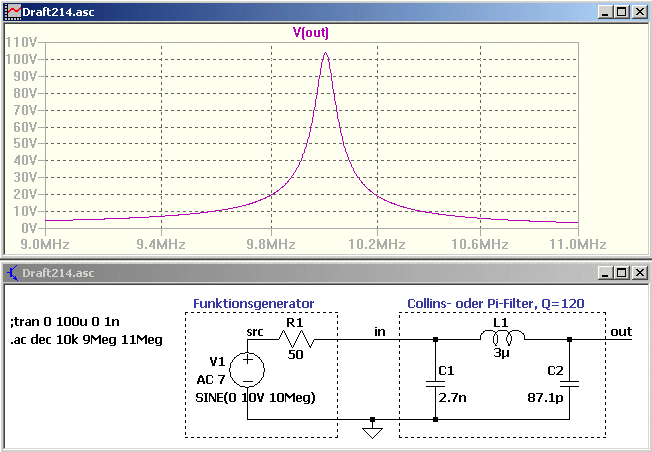
Task: Click the 'src' net label
Action: [x=255, y=332]
